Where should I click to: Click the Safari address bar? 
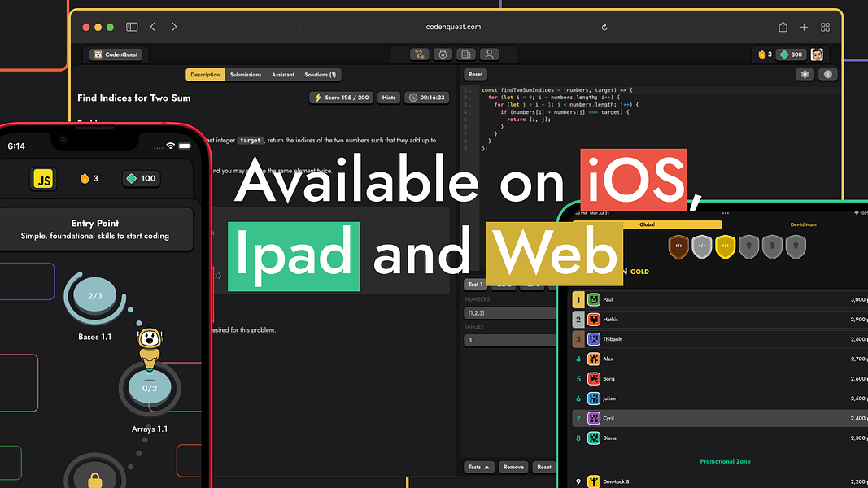453,27
